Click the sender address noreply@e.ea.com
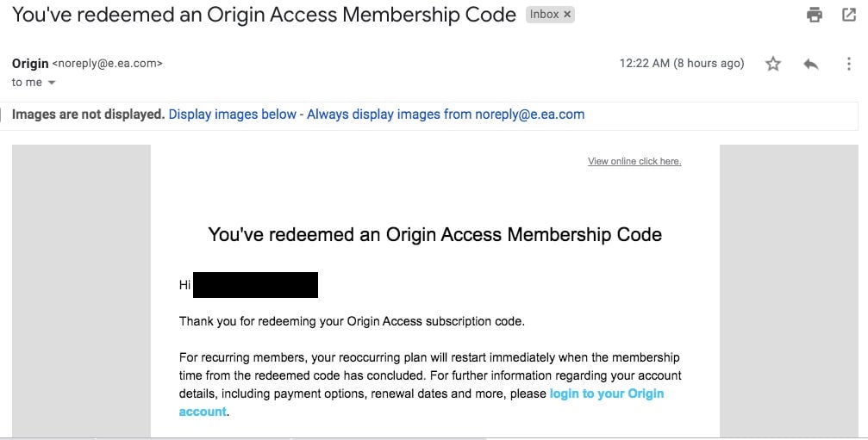 [108, 63]
